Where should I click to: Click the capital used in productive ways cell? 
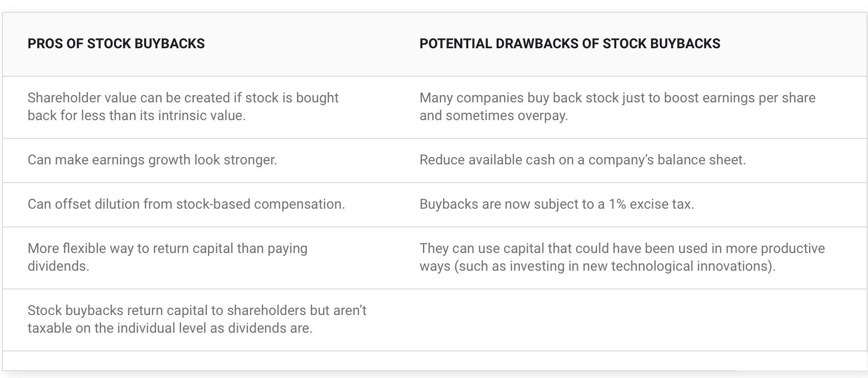(x=630, y=257)
